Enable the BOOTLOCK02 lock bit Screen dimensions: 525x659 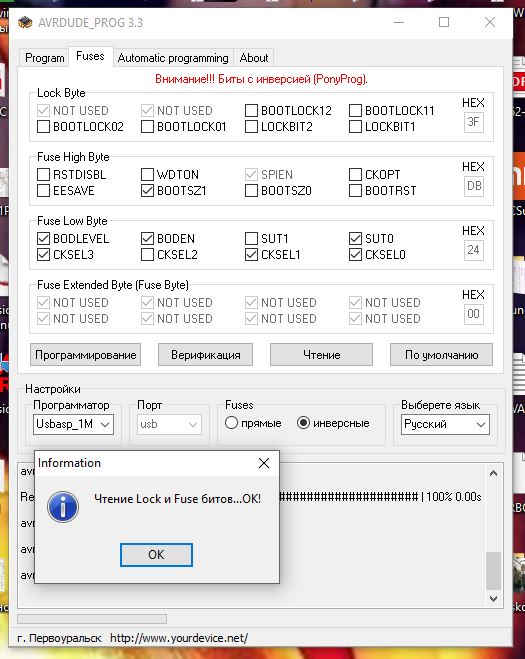[x=43, y=127]
